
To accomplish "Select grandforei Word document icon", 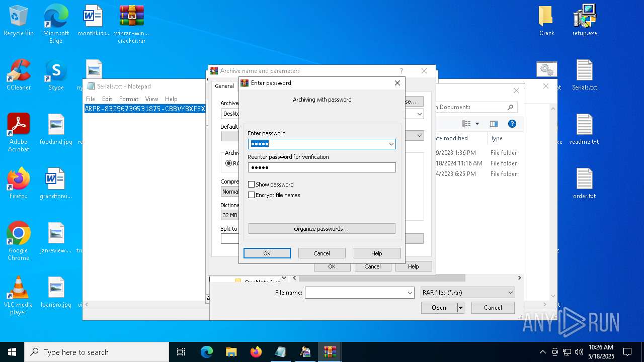I will (x=56, y=184).
